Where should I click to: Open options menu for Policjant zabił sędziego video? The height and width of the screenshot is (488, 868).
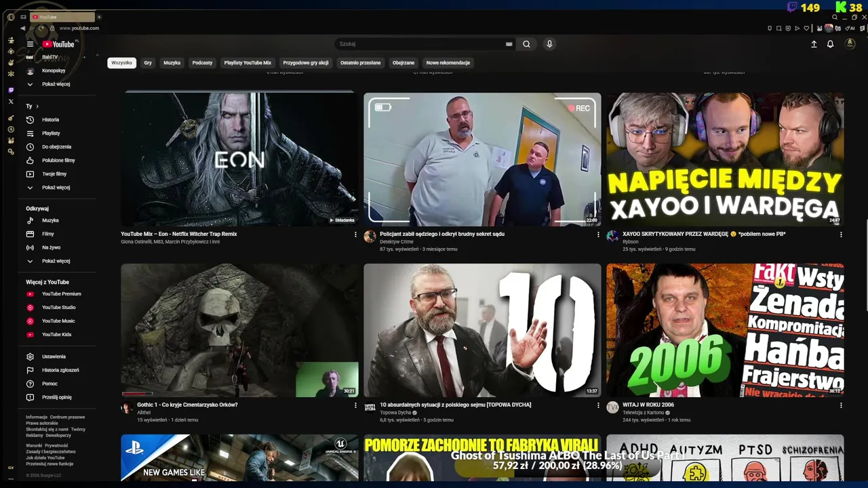[x=598, y=235]
